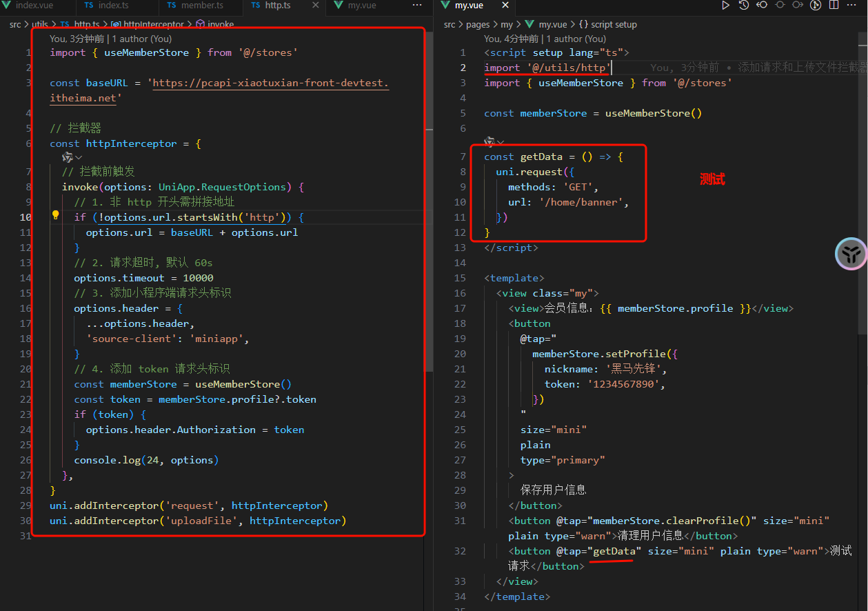Click 'memberStore.clearProfile()' on line 31
The image size is (868, 611).
click(672, 521)
